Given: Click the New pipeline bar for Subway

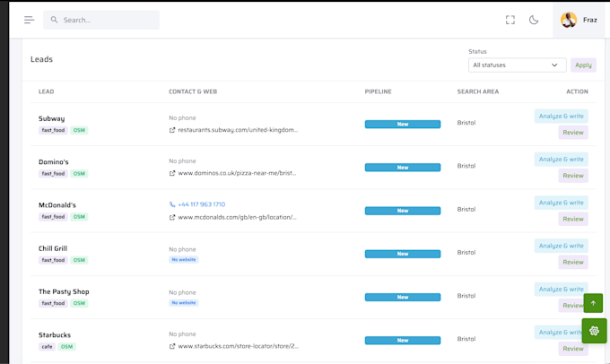Looking at the screenshot, I should 403,124.
